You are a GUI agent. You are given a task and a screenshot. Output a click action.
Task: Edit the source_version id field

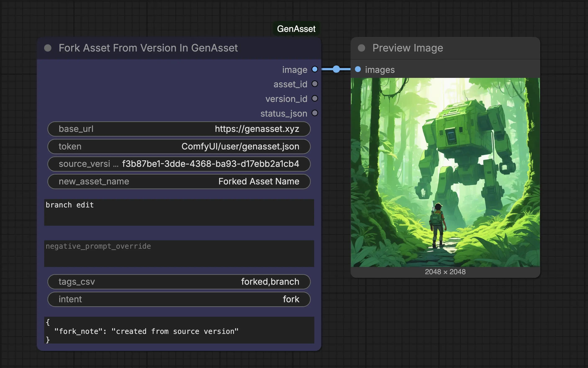coord(179,164)
